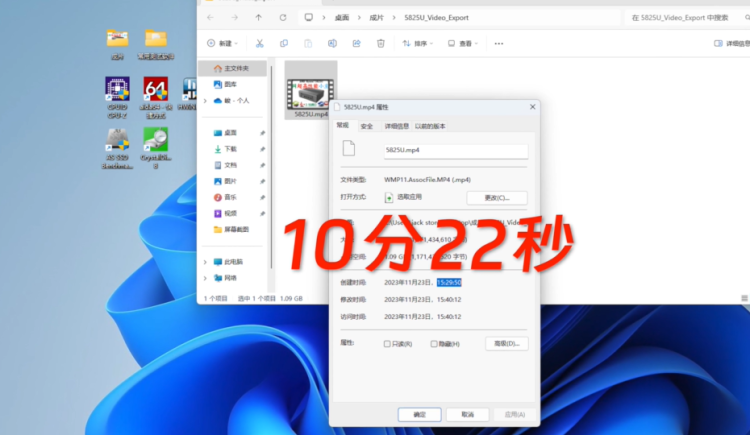The width and height of the screenshot is (750, 435).
Task: Click the Share icon in toolbar
Action: (356, 44)
